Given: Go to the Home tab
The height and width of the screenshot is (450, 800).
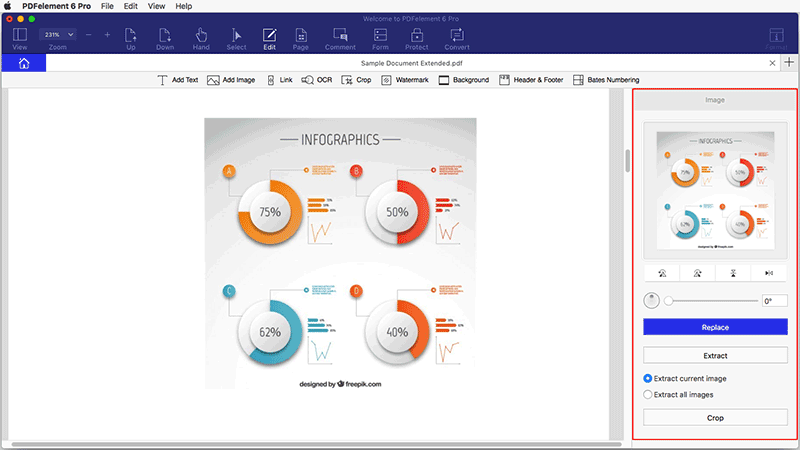Looking at the screenshot, I should (x=24, y=63).
